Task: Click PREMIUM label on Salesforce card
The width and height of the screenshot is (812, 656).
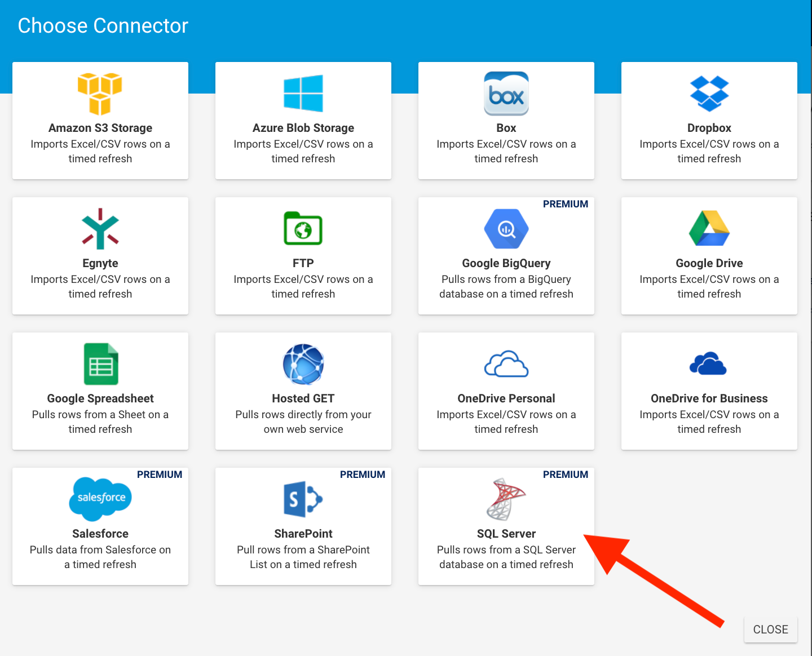Action: [x=160, y=475]
